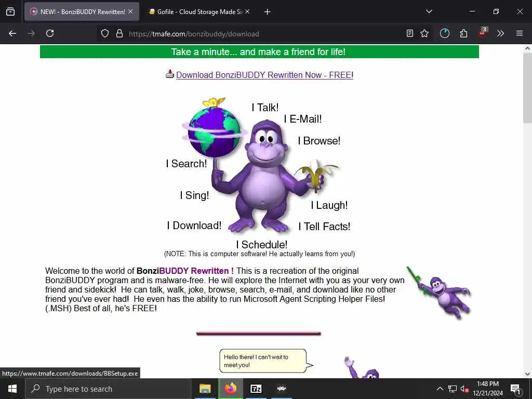Click the NOTE: This is computer software text
Image resolution: width=532 pixels, height=399 pixels.
pos(260,254)
